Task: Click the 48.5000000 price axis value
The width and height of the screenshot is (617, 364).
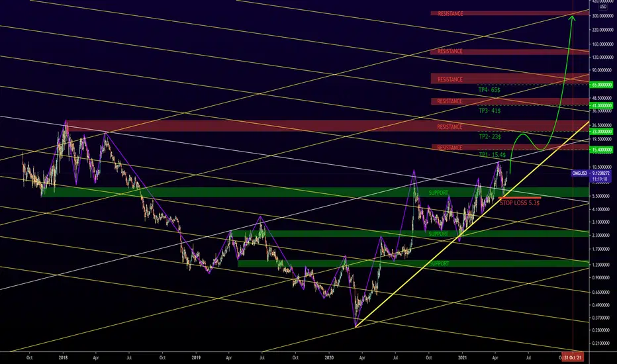Action: [603, 98]
